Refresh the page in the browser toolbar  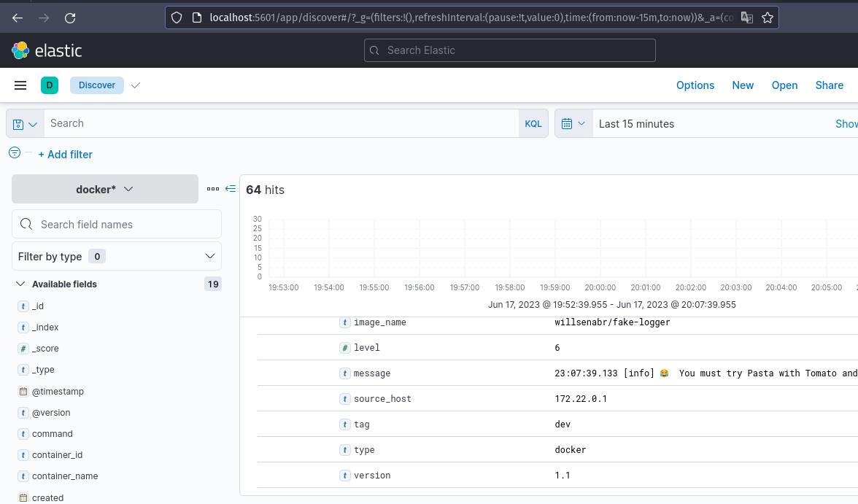70,18
